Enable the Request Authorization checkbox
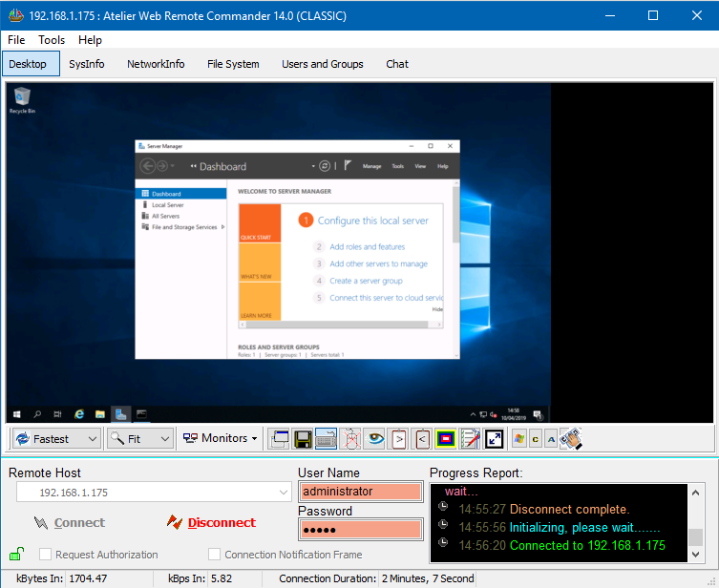This screenshot has width=719, height=588. pos(45,555)
